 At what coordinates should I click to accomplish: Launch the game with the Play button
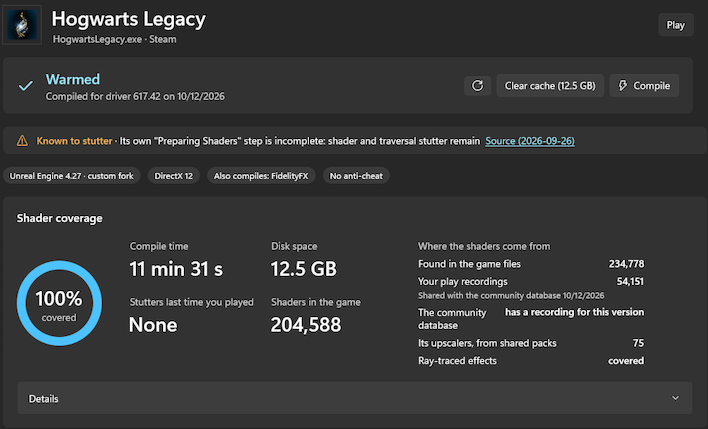tap(675, 25)
